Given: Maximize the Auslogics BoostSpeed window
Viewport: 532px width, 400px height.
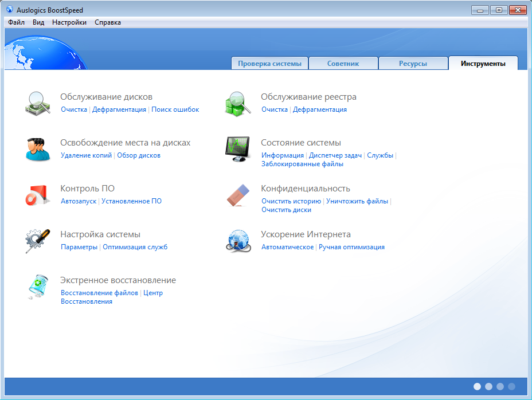Looking at the screenshot, I should click(x=499, y=10).
